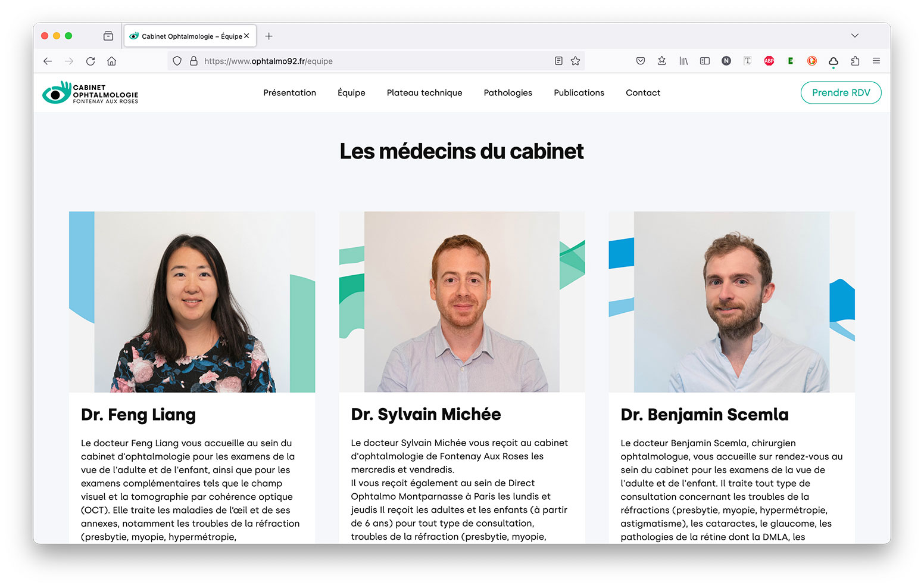Screen dimensions: 924x588
Task: Open the tracking protection shield icon
Action: point(177,61)
